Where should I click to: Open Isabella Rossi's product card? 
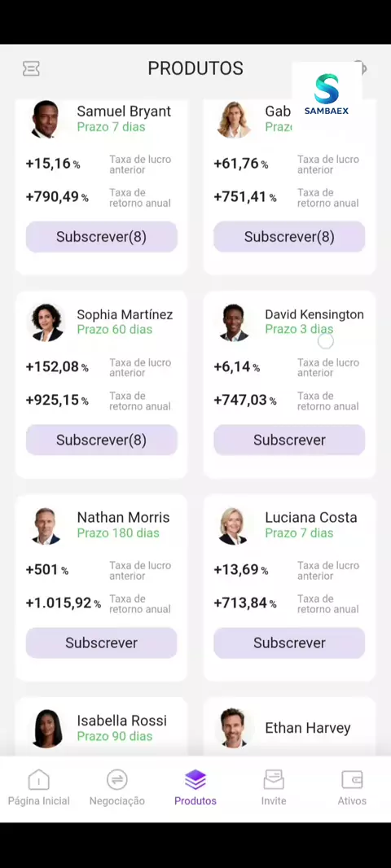pos(101,726)
